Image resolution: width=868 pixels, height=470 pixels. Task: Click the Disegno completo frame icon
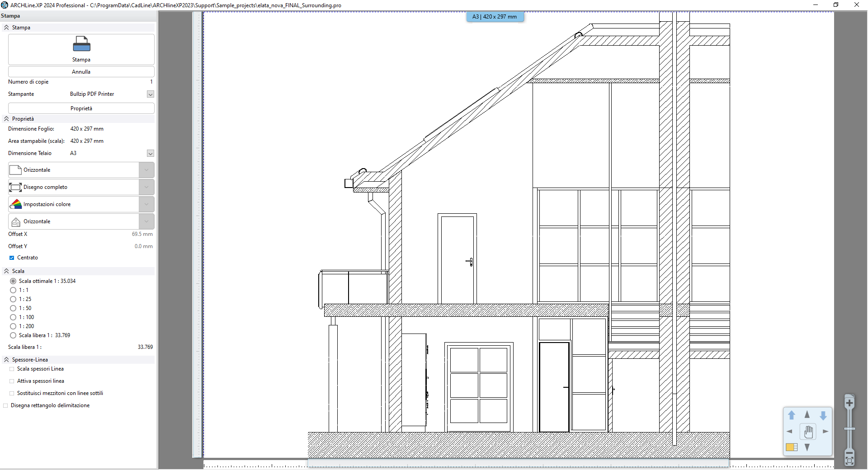[16, 187]
